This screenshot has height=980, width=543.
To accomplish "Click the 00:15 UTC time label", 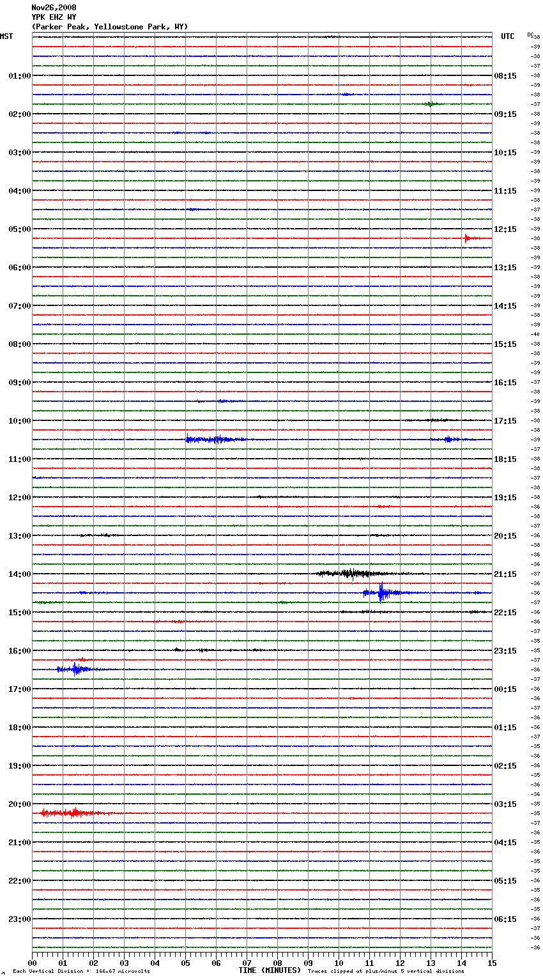I will click(505, 689).
